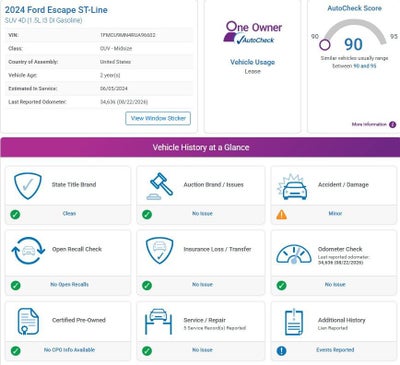Screen dimensions: 400x365
Task: Click the State Title Brand shield icon
Action: pos(28,186)
